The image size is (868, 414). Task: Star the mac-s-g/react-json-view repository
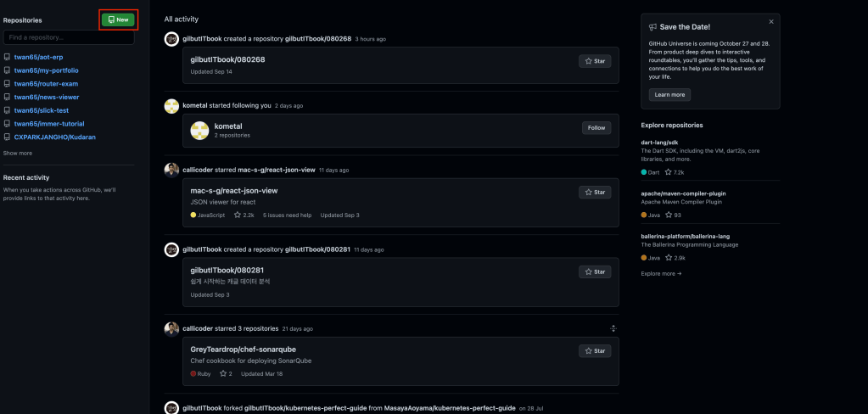pyautogui.click(x=595, y=193)
